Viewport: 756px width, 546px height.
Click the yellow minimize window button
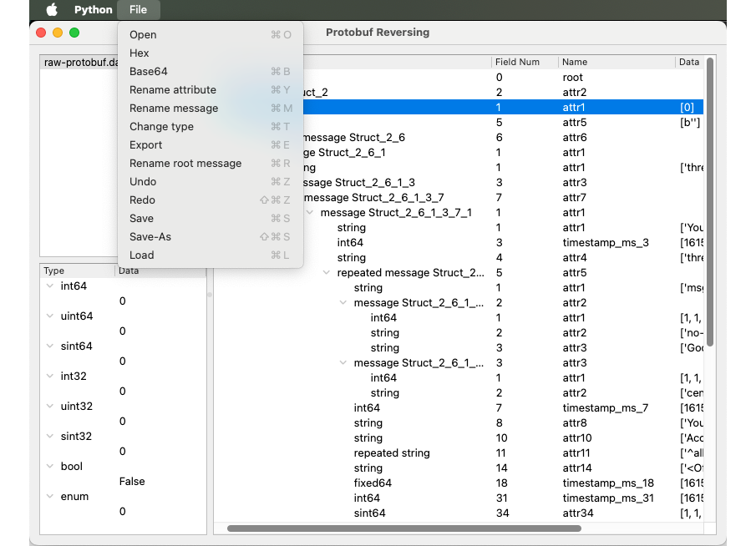(x=58, y=33)
